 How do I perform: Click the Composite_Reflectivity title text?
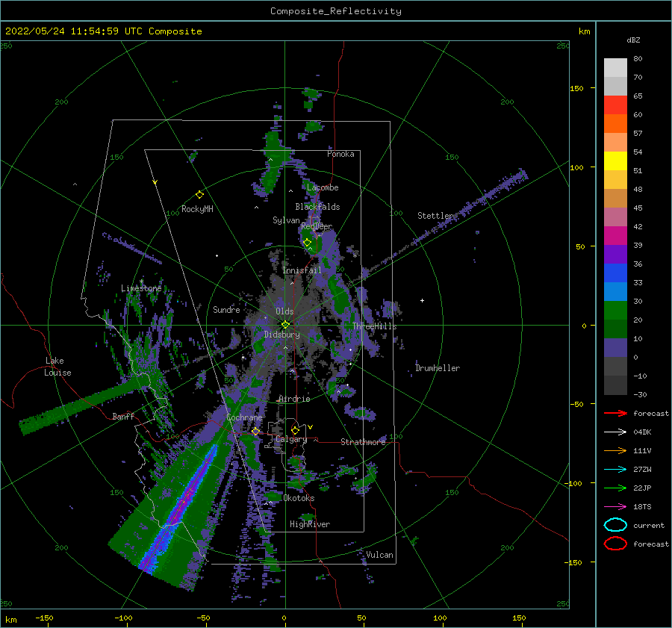(336, 11)
